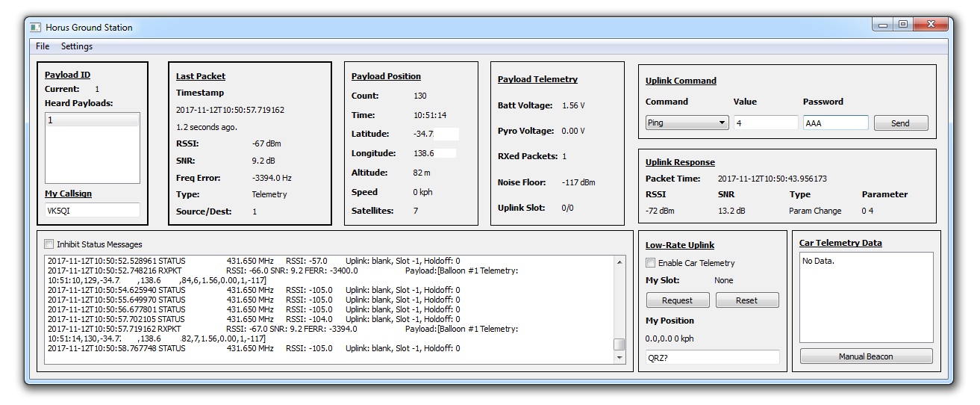
Task: Click the QRZ? text field
Action: pyautogui.click(x=712, y=357)
